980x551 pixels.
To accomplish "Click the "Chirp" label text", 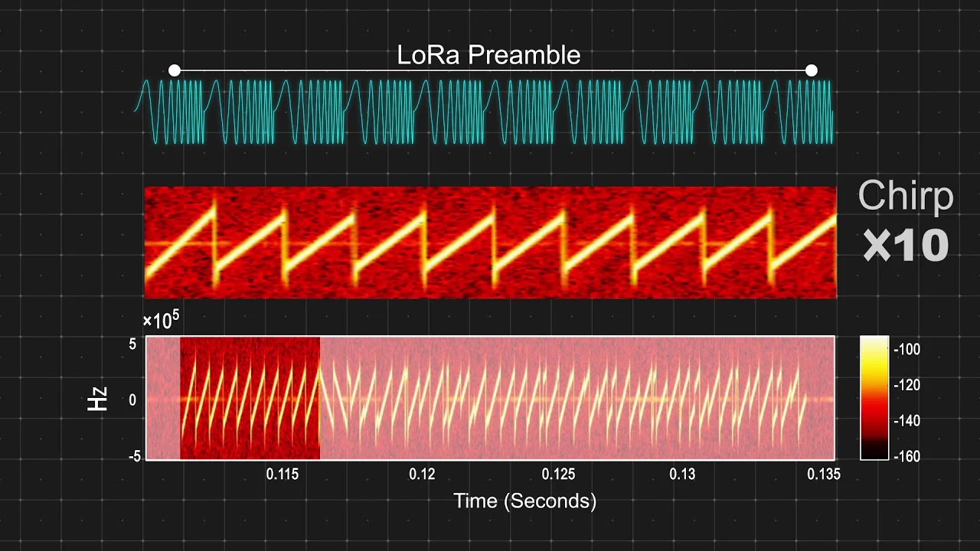I will pyautogui.click(x=906, y=196).
